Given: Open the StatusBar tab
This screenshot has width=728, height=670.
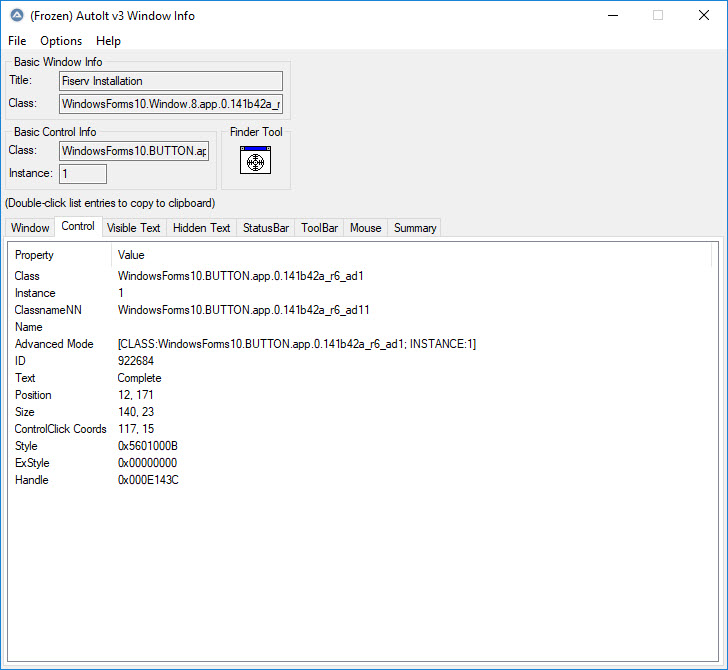Looking at the screenshot, I should [266, 228].
